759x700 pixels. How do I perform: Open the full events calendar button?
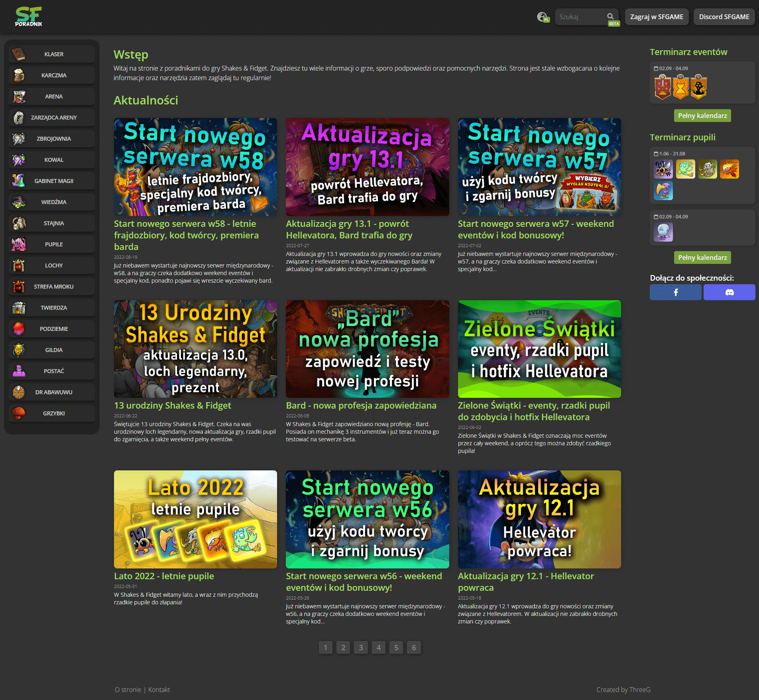[x=702, y=116]
